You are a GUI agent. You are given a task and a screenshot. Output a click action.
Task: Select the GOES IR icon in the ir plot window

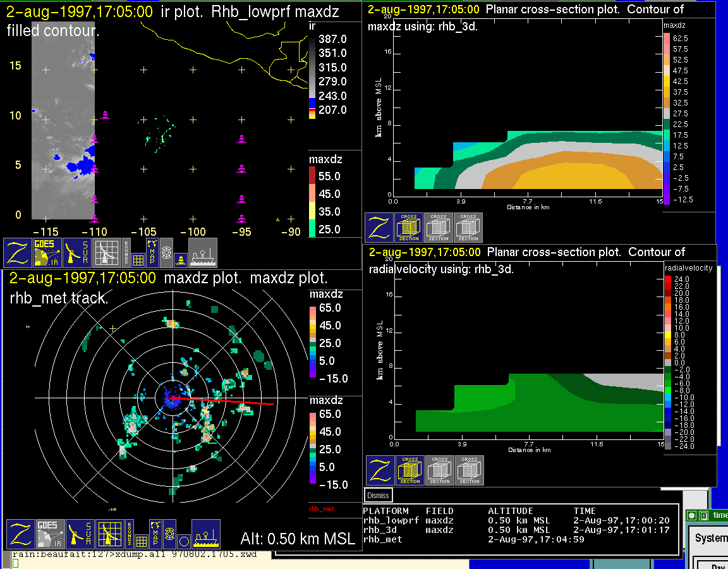pyautogui.click(x=47, y=253)
